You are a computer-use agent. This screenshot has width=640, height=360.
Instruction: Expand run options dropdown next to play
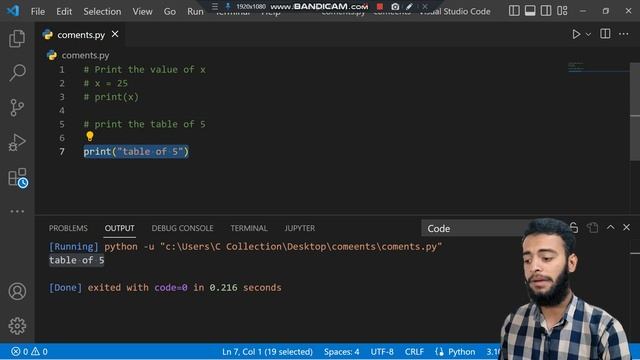pyautogui.click(x=588, y=35)
